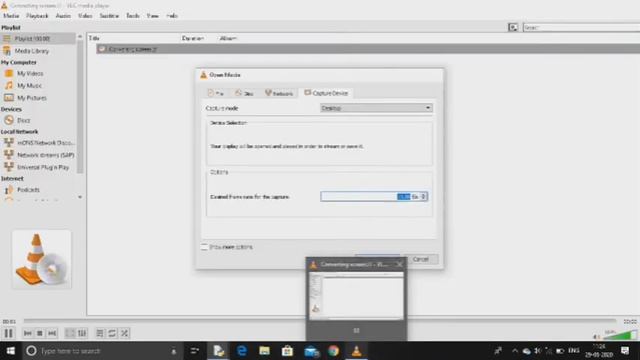The width and height of the screenshot is (640, 360).
Task: Show extended settings and effects
Action: pyautogui.click(x=82, y=333)
